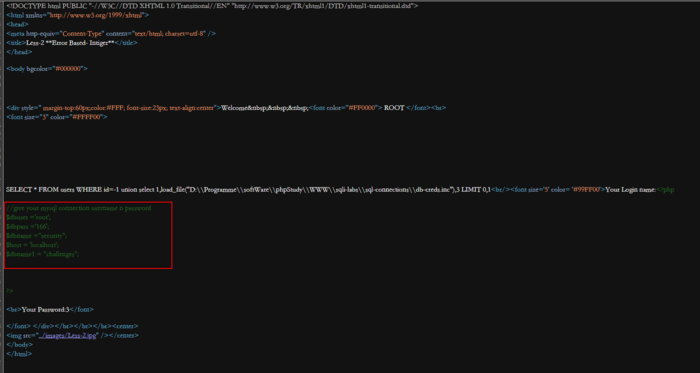Click the closing </html> tag
Image resolution: width=700 pixels, height=373 pixels.
[x=19, y=354]
